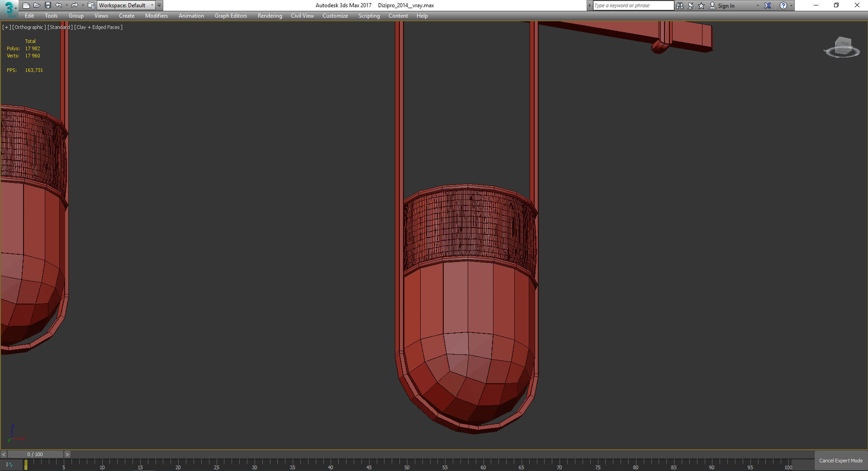This screenshot has height=471, width=868.
Task: Save the file with the floppy disk icon
Action: click(x=47, y=5)
